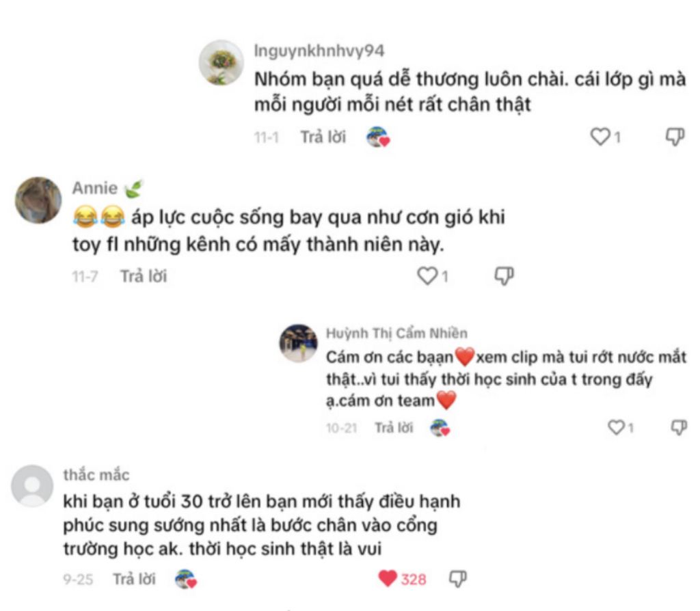Like Annie's comment with heart icon
This screenshot has width=700, height=611.
tap(427, 276)
